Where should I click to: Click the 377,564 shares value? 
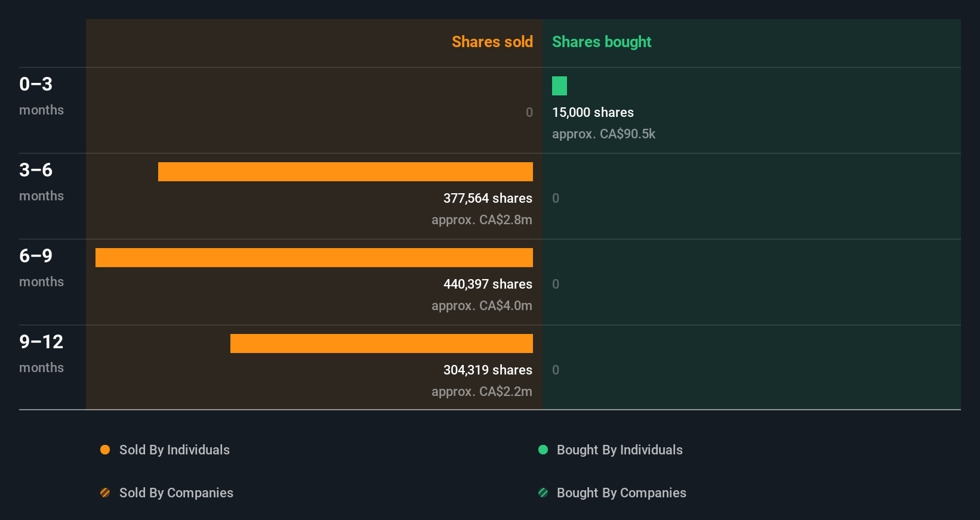[x=488, y=199]
